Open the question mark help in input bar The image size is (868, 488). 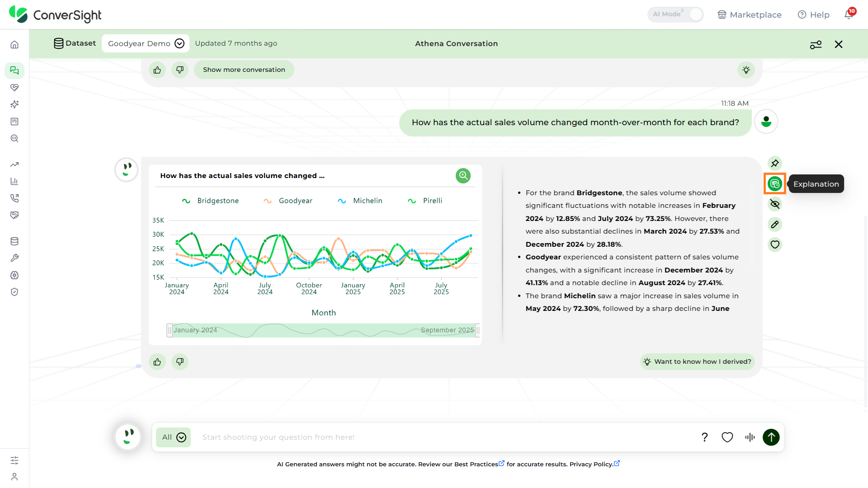pos(704,437)
